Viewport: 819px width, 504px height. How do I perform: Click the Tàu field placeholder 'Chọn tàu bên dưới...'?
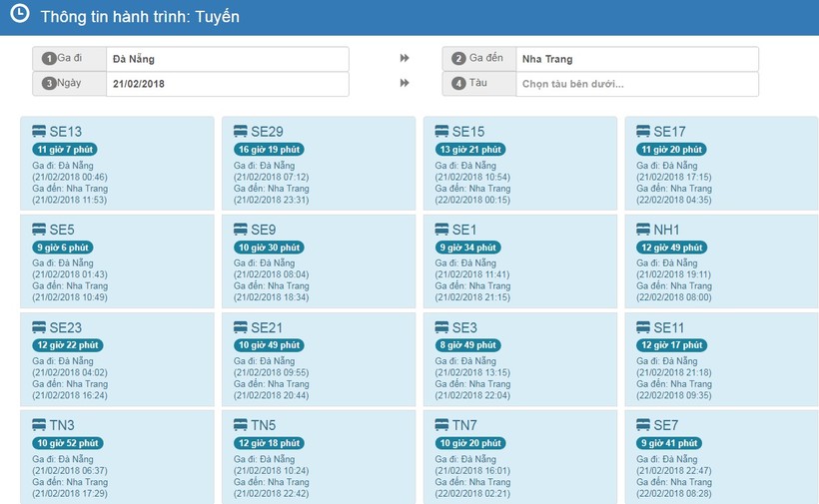(x=636, y=84)
